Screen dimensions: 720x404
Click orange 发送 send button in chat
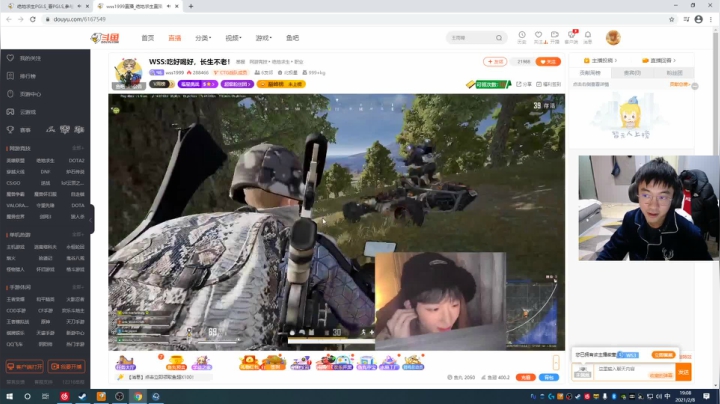click(683, 372)
